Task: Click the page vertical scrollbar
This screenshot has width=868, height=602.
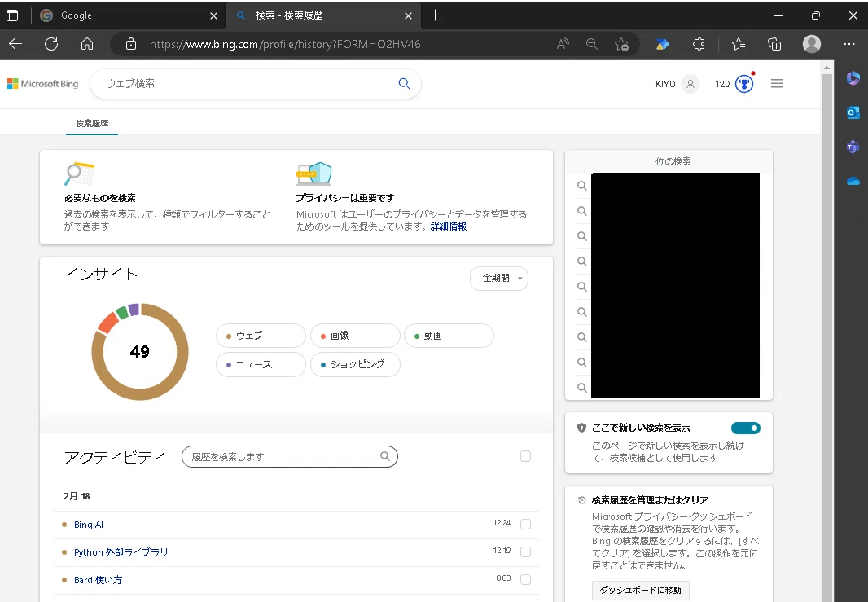Action: [826, 332]
